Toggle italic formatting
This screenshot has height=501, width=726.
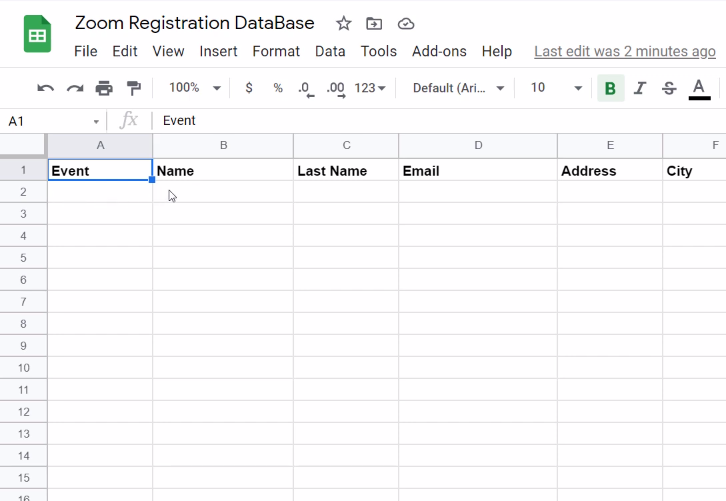(x=640, y=88)
